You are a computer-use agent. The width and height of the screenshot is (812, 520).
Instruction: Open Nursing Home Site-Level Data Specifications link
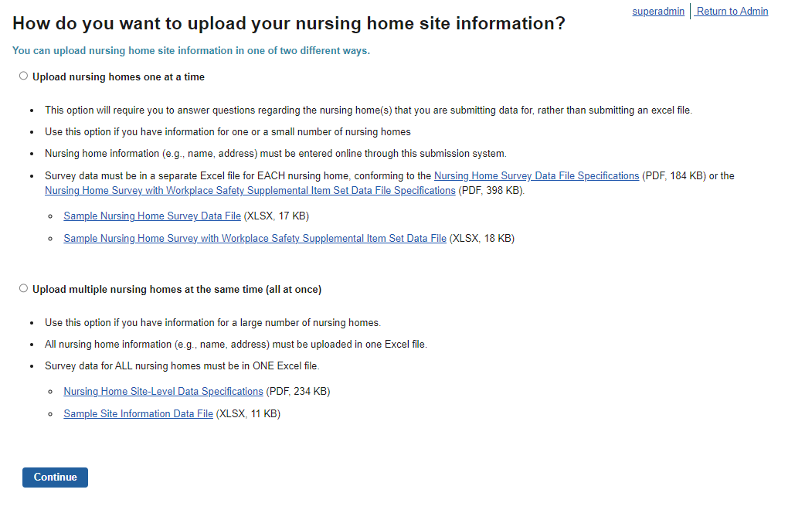(x=163, y=392)
